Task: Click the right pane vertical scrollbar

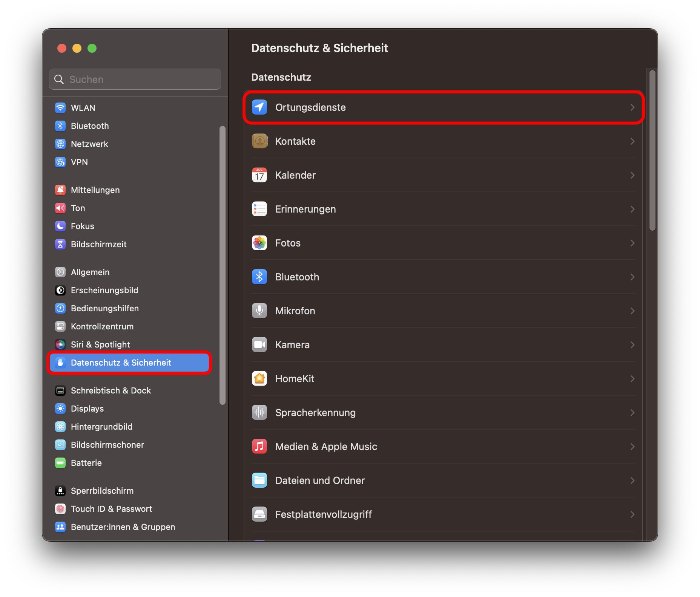Action: click(x=652, y=151)
